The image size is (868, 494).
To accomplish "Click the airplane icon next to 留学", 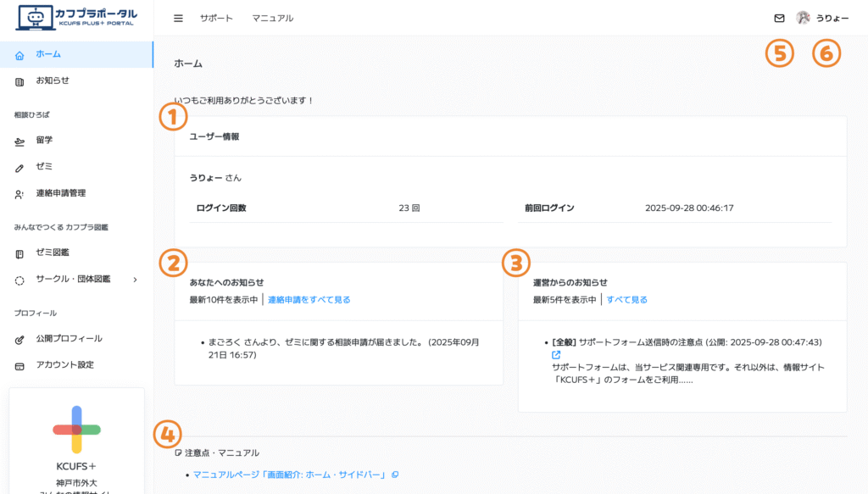I will 20,141.
